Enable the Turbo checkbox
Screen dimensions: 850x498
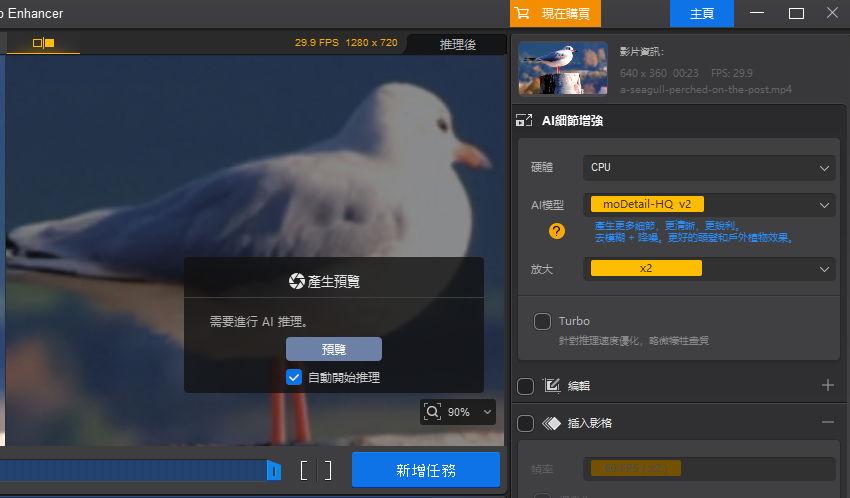tap(542, 321)
